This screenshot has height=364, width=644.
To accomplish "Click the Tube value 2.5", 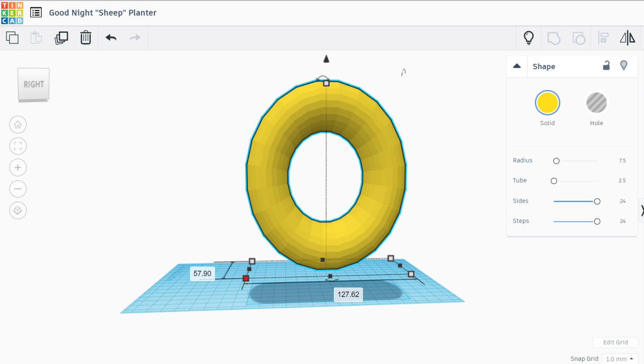I will click(x=622, y=181).
